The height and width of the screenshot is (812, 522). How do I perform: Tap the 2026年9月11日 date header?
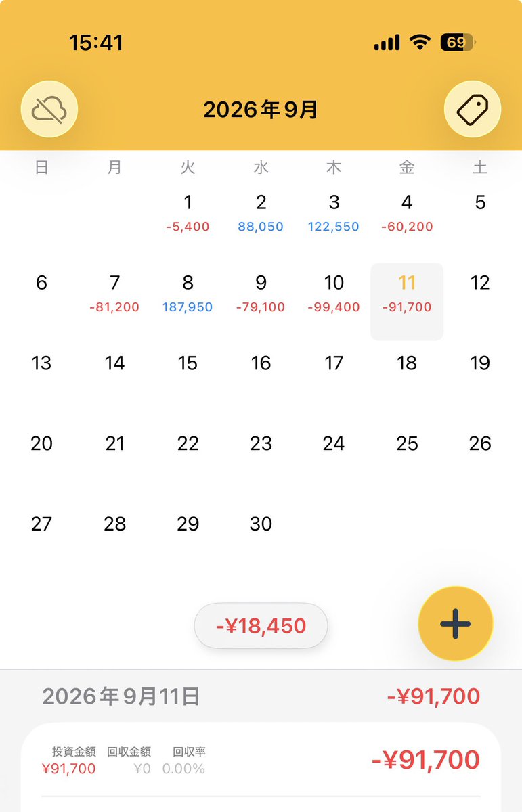[121, 696]
